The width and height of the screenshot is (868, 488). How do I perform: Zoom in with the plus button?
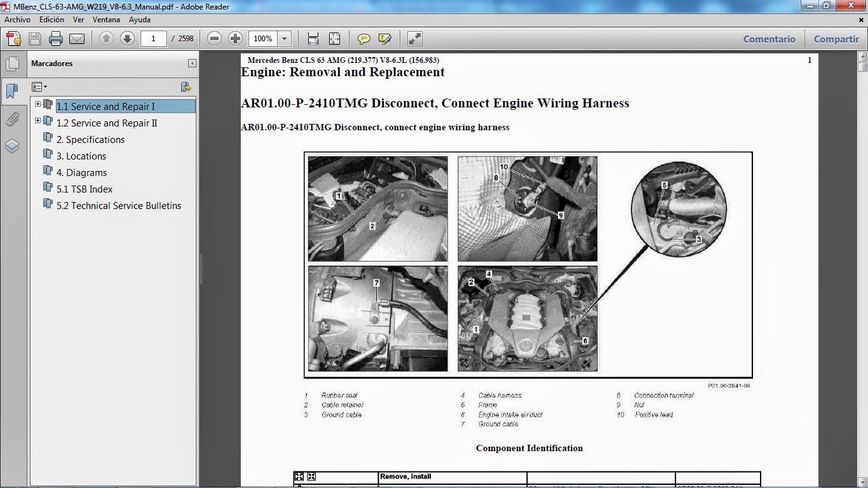tap(236, 39)
